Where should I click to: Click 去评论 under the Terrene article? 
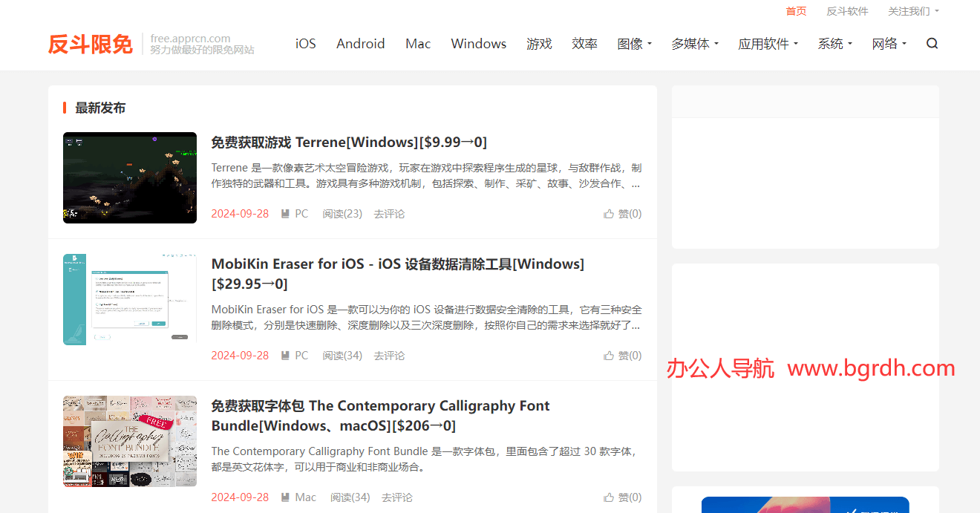point(389,213)
